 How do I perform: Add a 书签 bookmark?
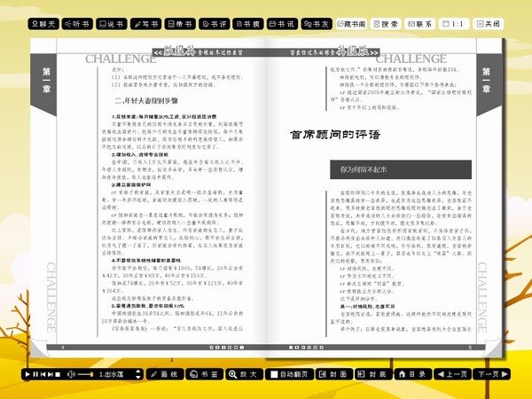point(205,374)
